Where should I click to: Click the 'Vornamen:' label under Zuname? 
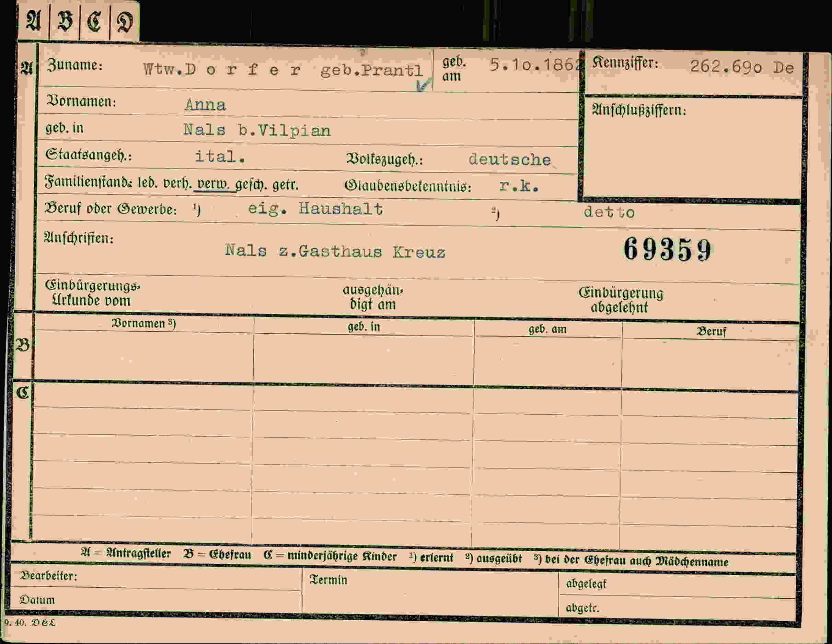81,101
